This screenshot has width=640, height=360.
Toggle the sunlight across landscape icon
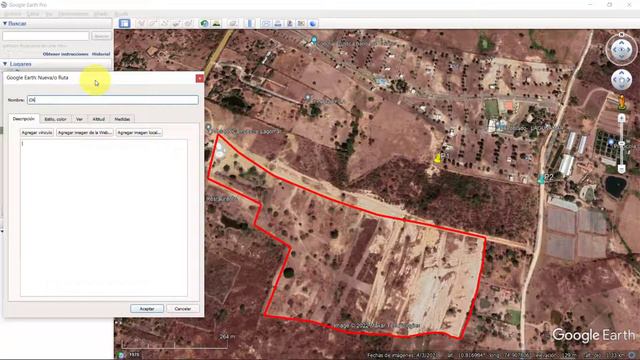tap(216, 23)
